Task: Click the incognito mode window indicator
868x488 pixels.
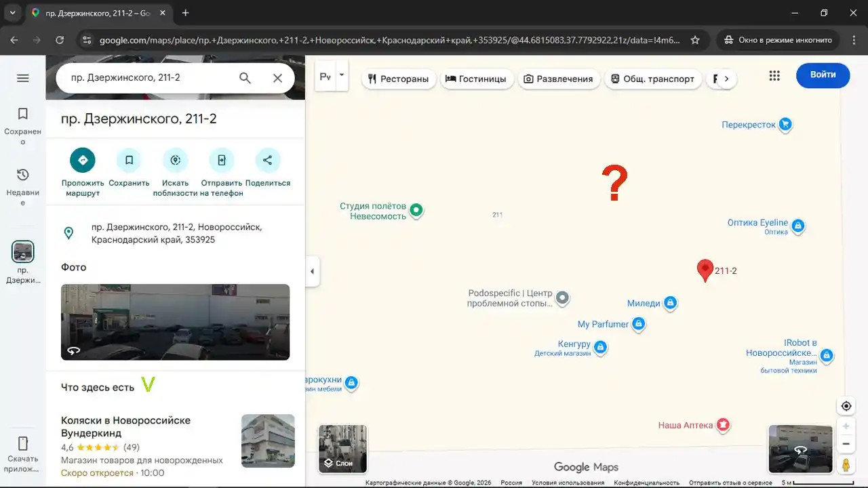Action: [778, 40]
